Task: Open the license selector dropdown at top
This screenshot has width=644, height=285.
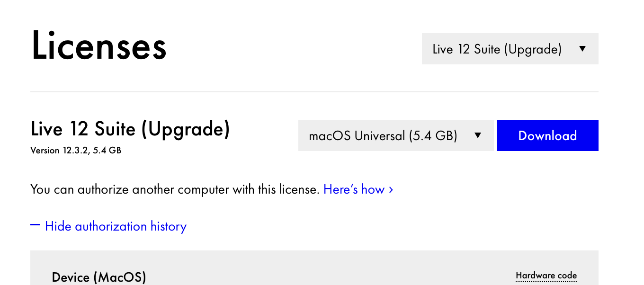Action: pyautogui.click(x=497, y=49)
